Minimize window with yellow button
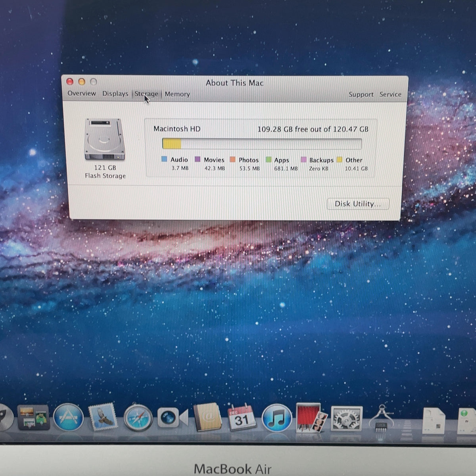The height and width of the screenshot is (476, 476). coord(82,82)
